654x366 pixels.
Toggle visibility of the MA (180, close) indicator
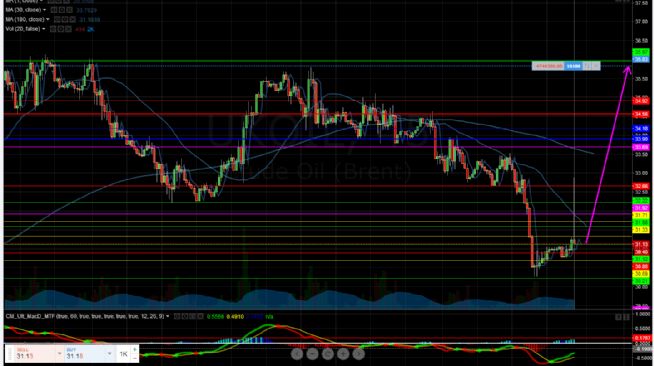pyautogui.click(x=57, y=20)
